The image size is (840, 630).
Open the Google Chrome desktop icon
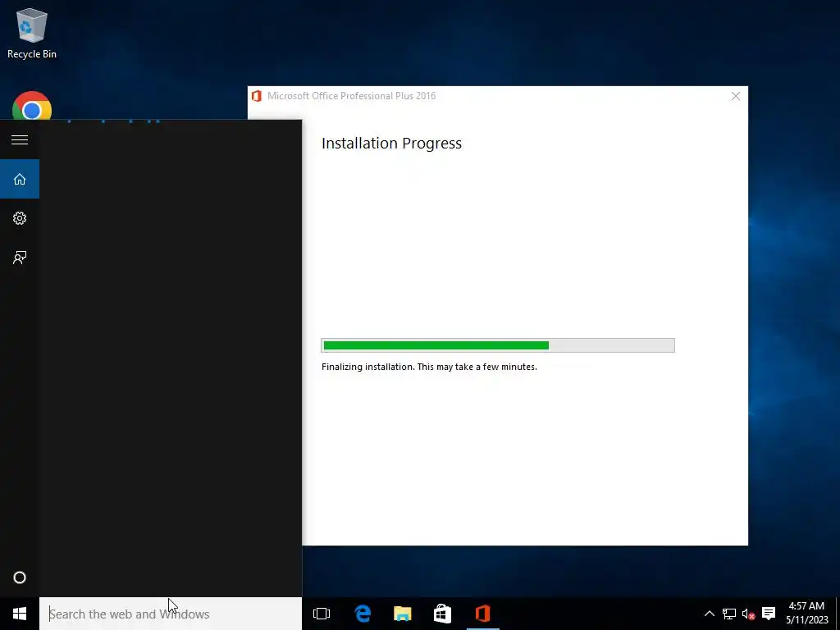tap(32, 106)
